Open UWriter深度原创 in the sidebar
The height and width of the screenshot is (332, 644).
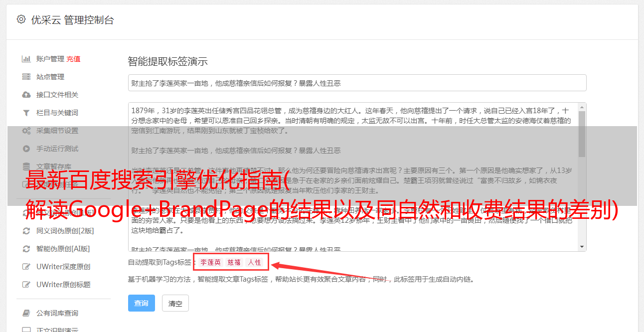(63, 267)
